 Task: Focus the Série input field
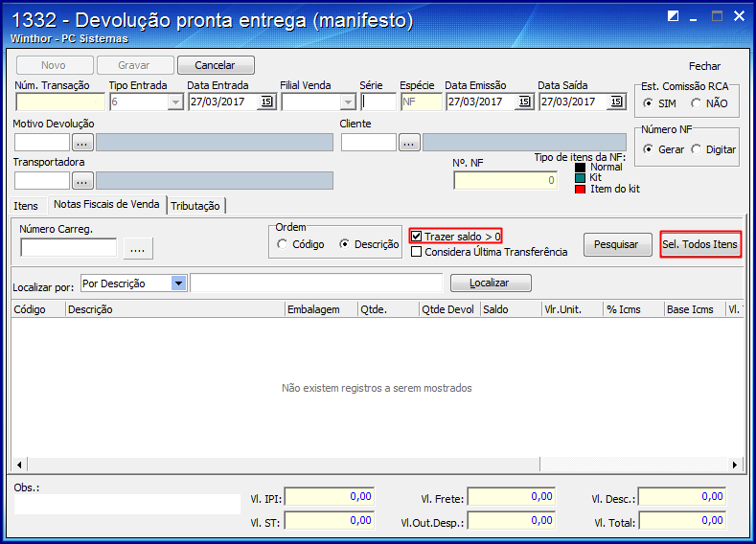point(378,102)
